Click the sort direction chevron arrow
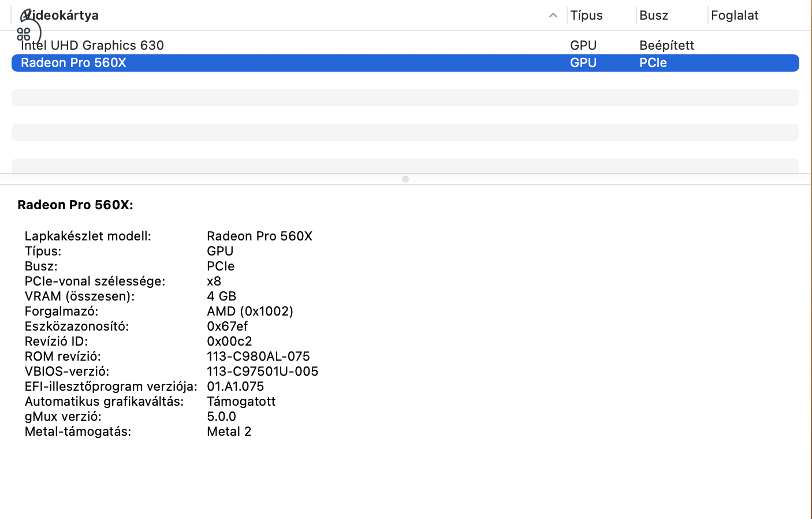The width and height of the screenshot is (812, 519). 553,16
